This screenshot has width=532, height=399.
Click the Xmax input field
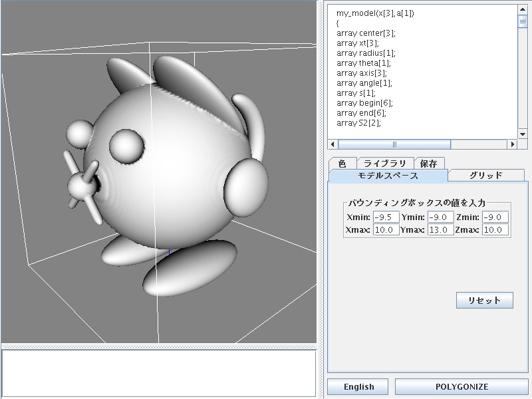pos(386,229)
